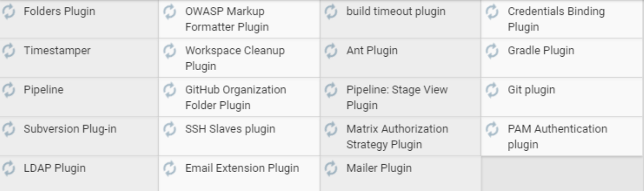Click the spinner icon beside SSH Slaves plugin

(169, 129)
